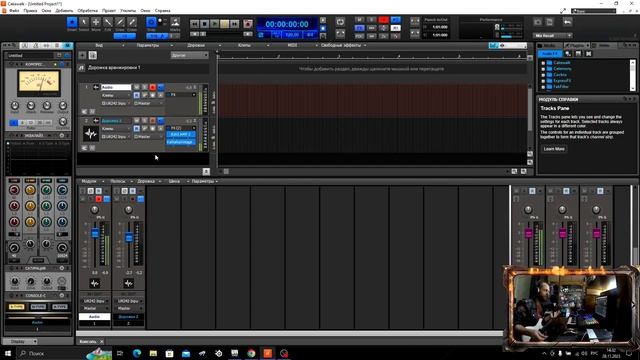Image resolution: width=640 pixels, height=360 pixels.
Task: Start playback with Play button
Action: point(214,24)
